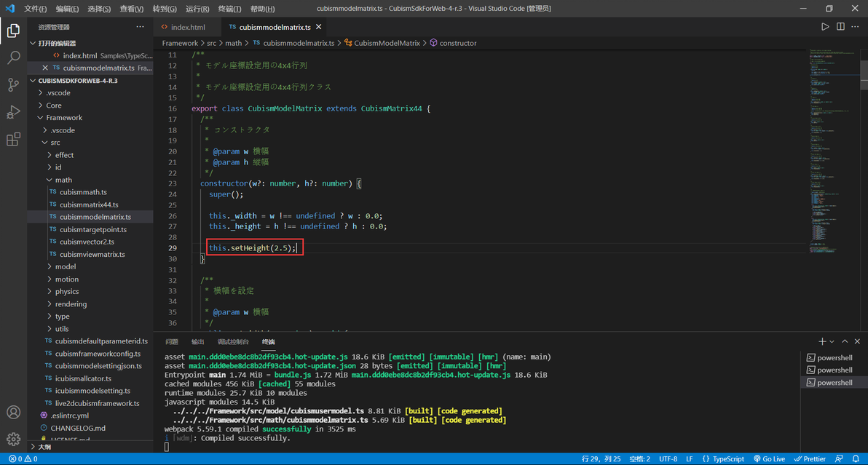
Task: Select the third powershell terminal instance
Action: 834,383
